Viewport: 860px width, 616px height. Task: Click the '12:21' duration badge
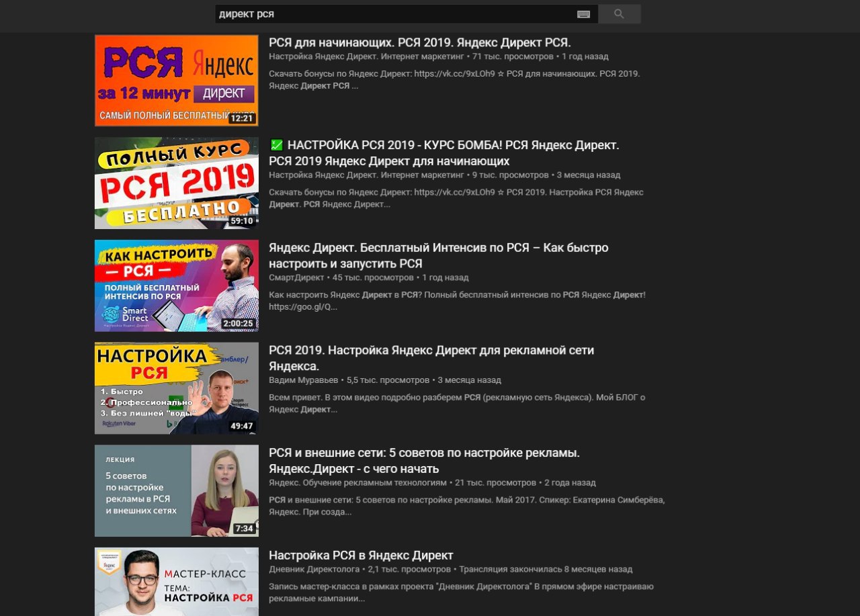[242, 118]
